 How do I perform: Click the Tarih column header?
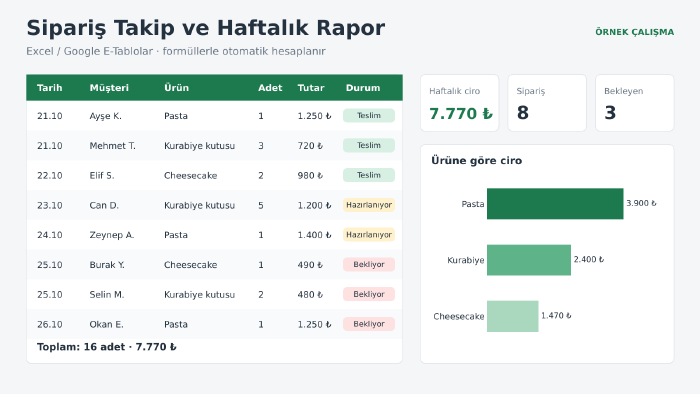50,88
